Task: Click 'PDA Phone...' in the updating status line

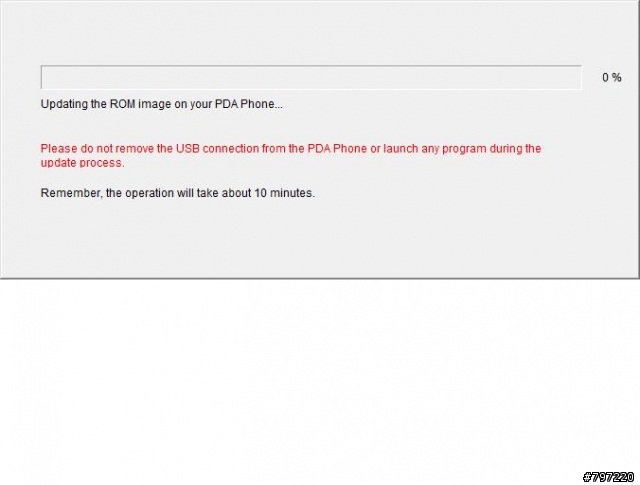Action: click(249, 104)
